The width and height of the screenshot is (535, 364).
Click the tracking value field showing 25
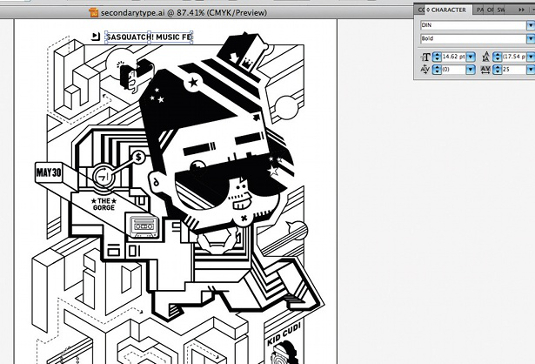[x=515, y=70]
